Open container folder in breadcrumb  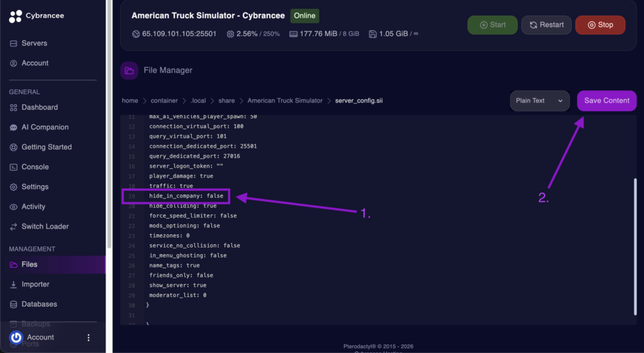click(164, 101)
